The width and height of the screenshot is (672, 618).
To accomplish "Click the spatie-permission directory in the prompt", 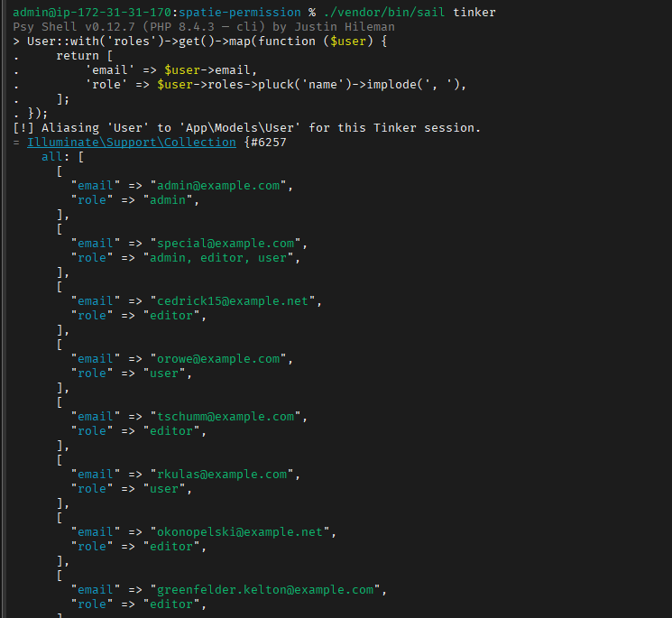I will point(240,13).
